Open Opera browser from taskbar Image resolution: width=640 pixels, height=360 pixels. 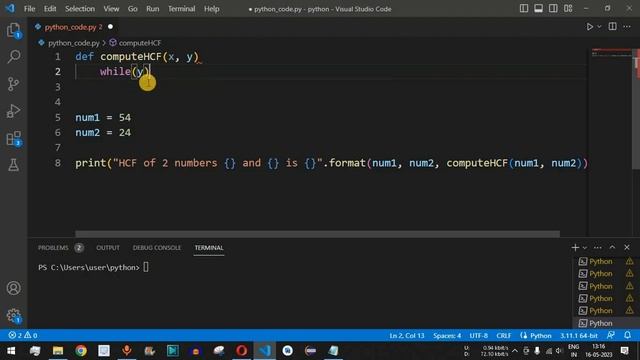coord(241,351)
